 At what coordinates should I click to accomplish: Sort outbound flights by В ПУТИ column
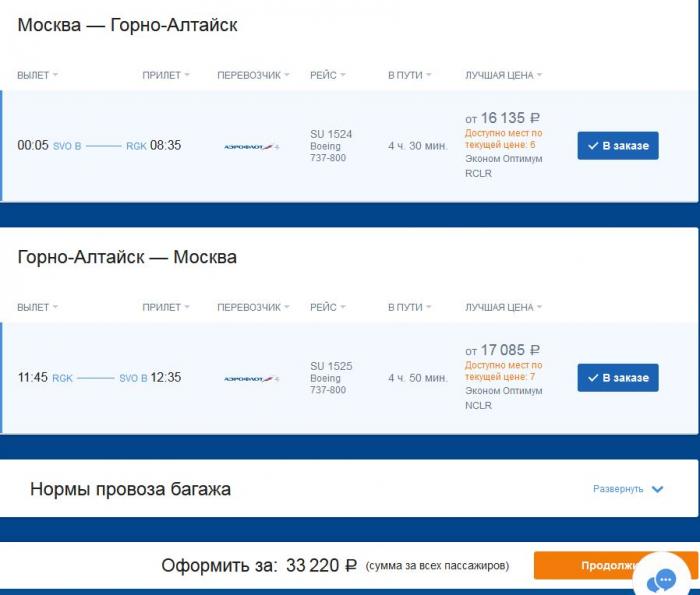(x=409, y=75)
